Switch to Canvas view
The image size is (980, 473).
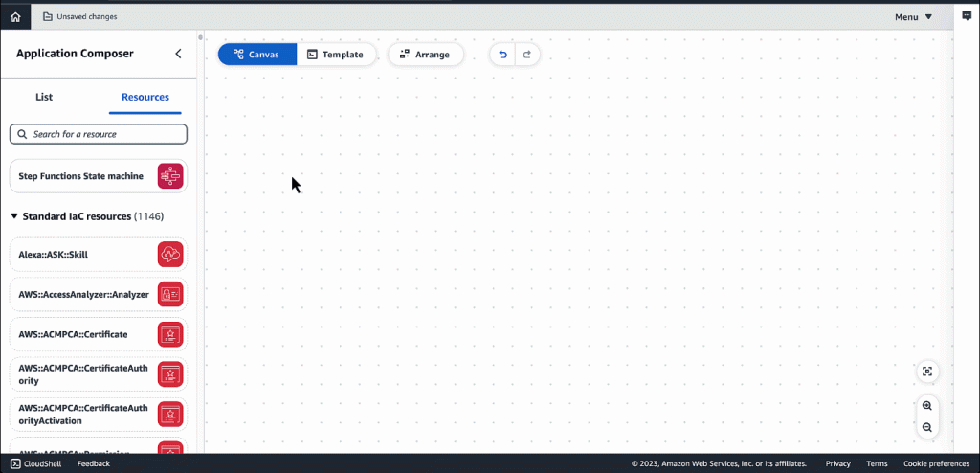[x=256, y=55]
